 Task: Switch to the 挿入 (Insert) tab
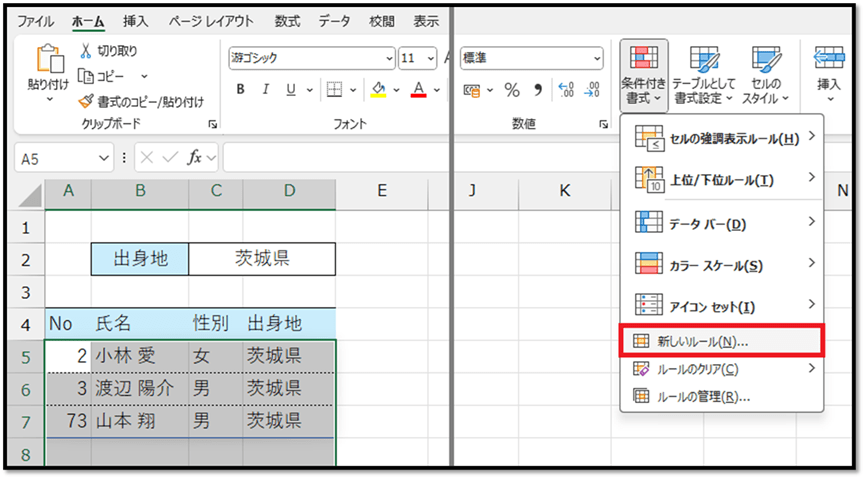(x=137, y=21)
